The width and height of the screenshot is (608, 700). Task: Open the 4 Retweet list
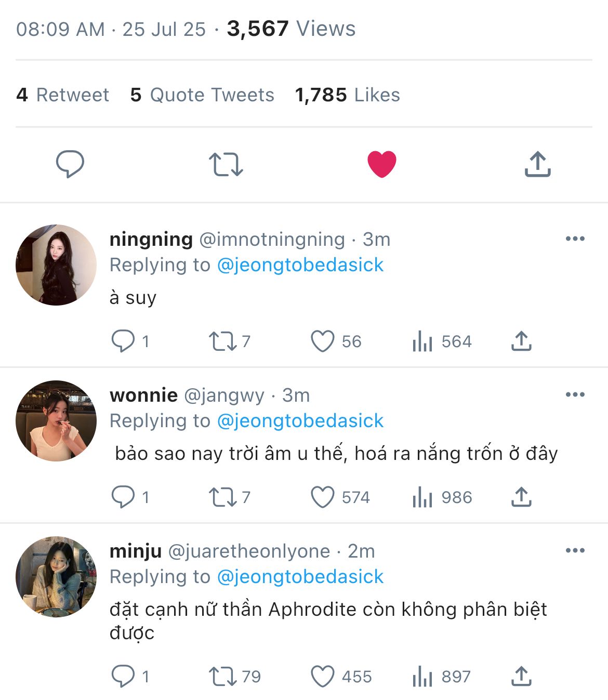63,95
